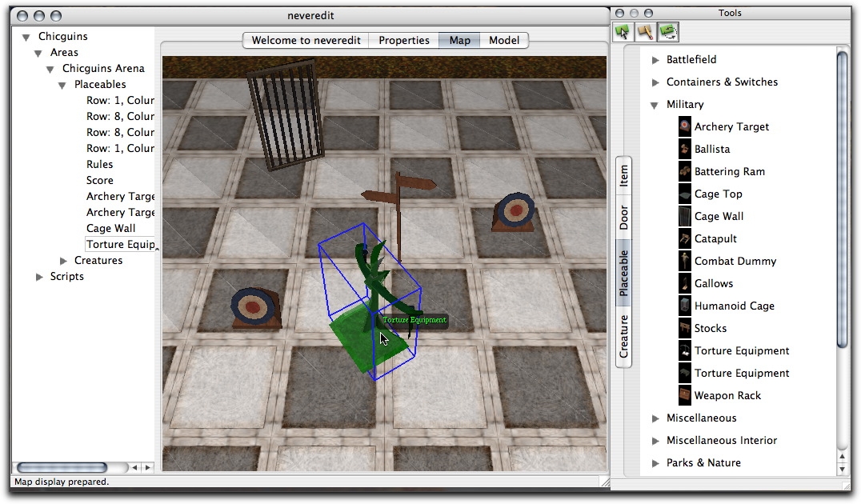Choose the rotate tool icon in Tools

(668, 32)
